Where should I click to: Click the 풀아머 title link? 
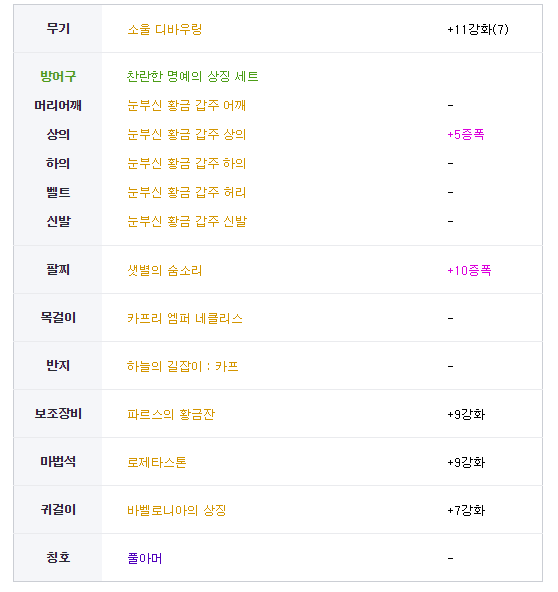tap(145, 558)
